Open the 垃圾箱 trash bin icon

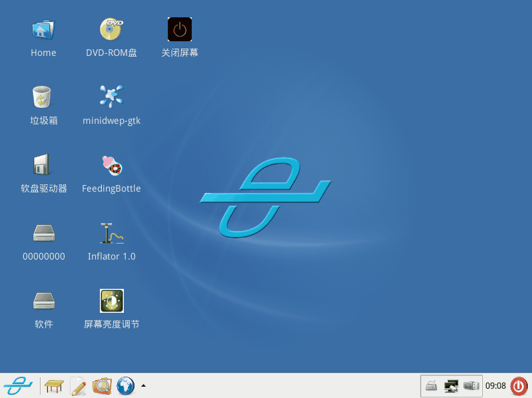[x=42, y=97]
